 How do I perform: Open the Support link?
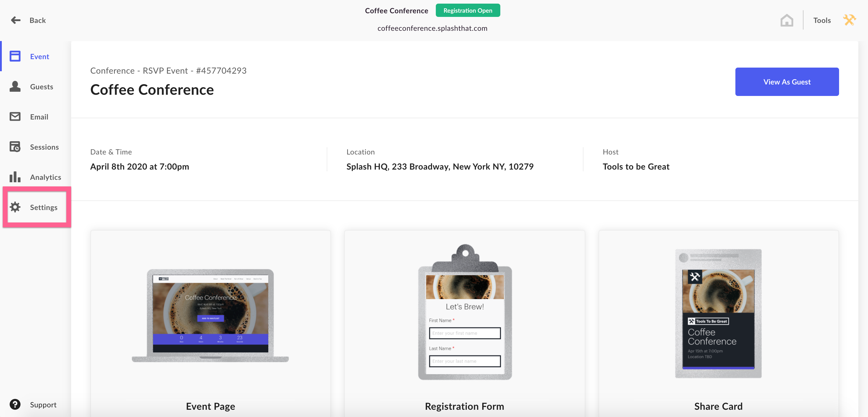(x=43, y=405)
